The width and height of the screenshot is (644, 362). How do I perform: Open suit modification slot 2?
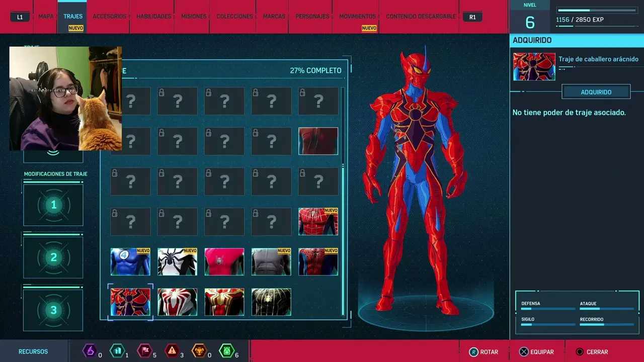(53, 257)
